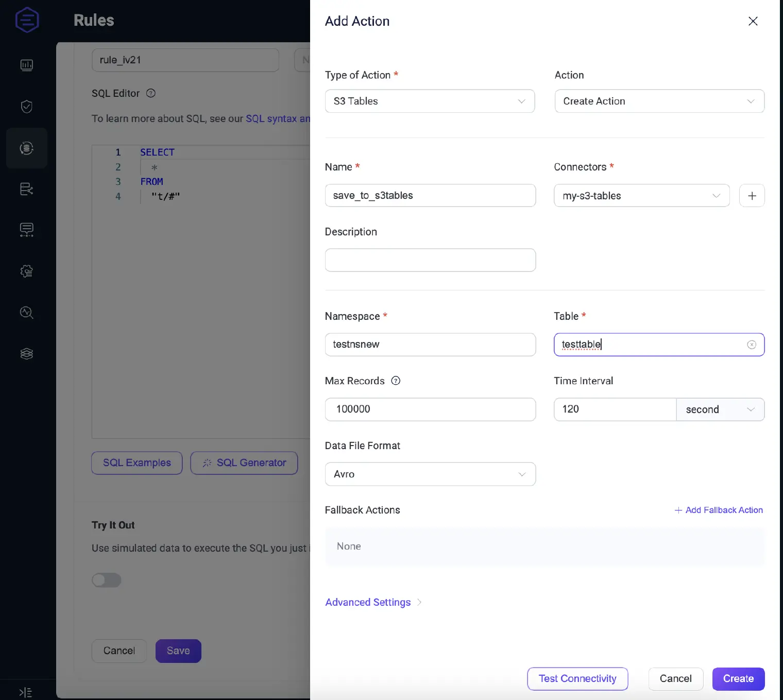
Task: Click the diagnostics magnifier sidebar icon
Action: click(x=27, y=313)
